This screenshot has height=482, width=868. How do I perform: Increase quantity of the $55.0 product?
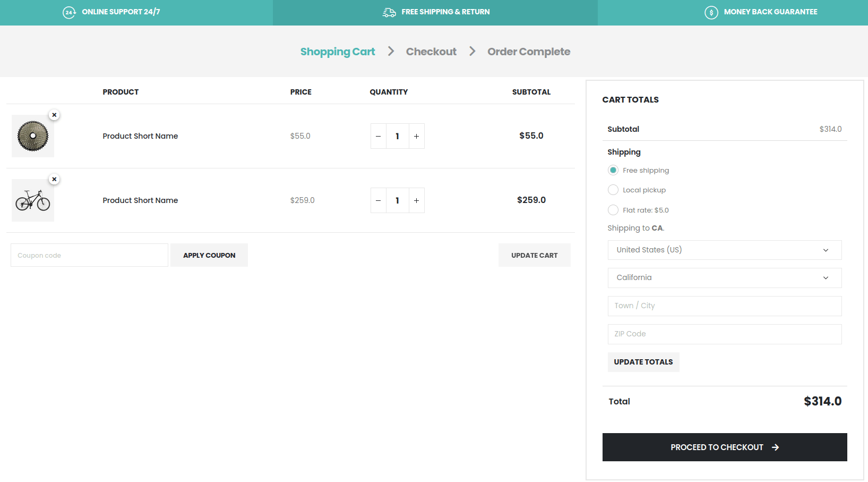[417, 137]
